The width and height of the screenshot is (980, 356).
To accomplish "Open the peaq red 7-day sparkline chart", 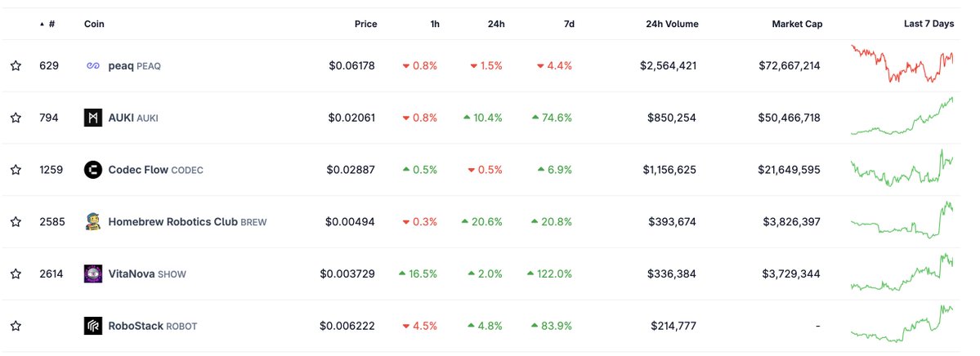I will point(902,64).
